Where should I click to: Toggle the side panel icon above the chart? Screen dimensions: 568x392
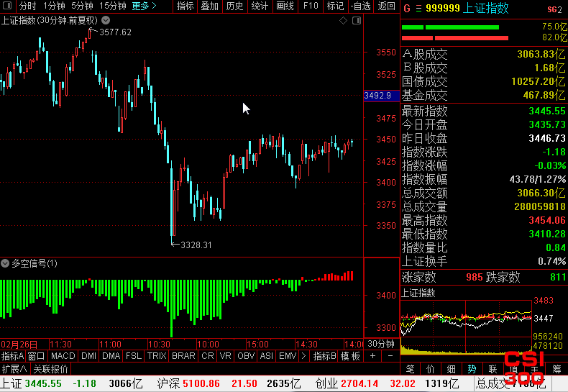tap(357, 21)
